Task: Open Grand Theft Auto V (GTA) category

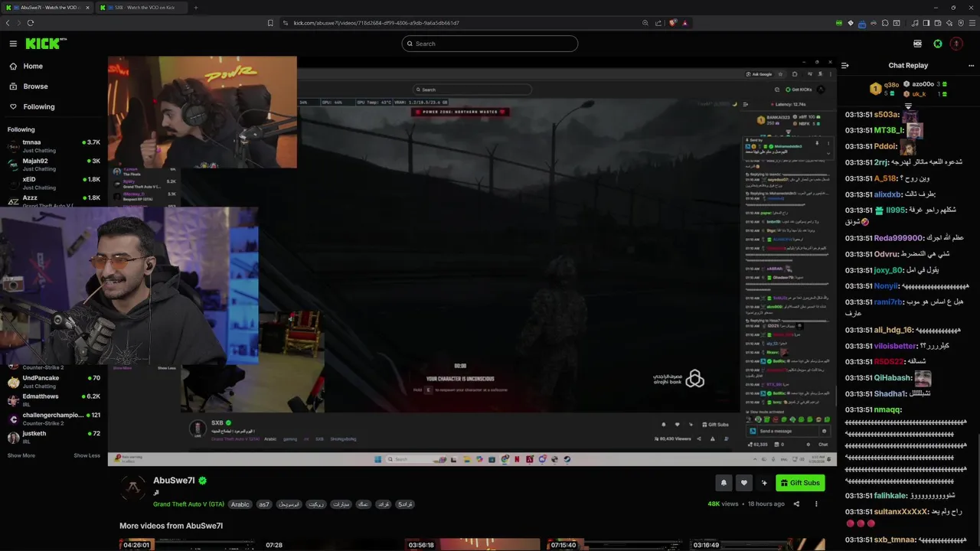Action: point(188,504)
